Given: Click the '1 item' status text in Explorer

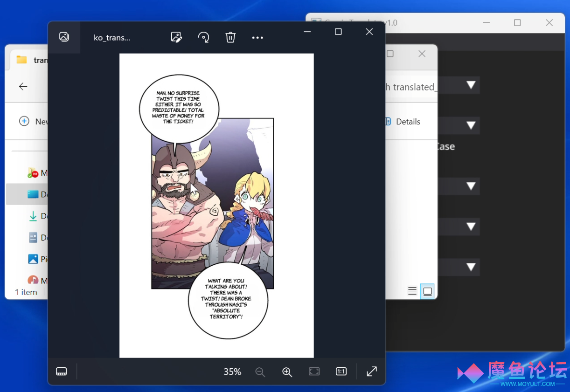Looking at the screenshot, I should click(26, 292).
